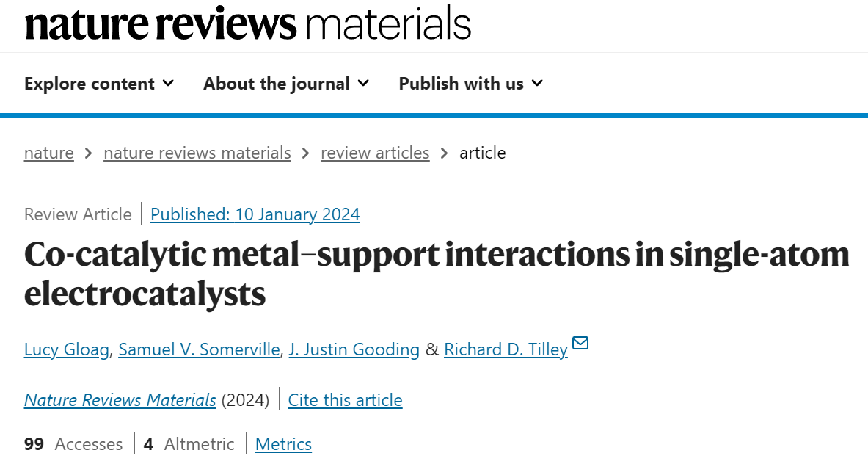Click the article title heading

pos(437,274)
